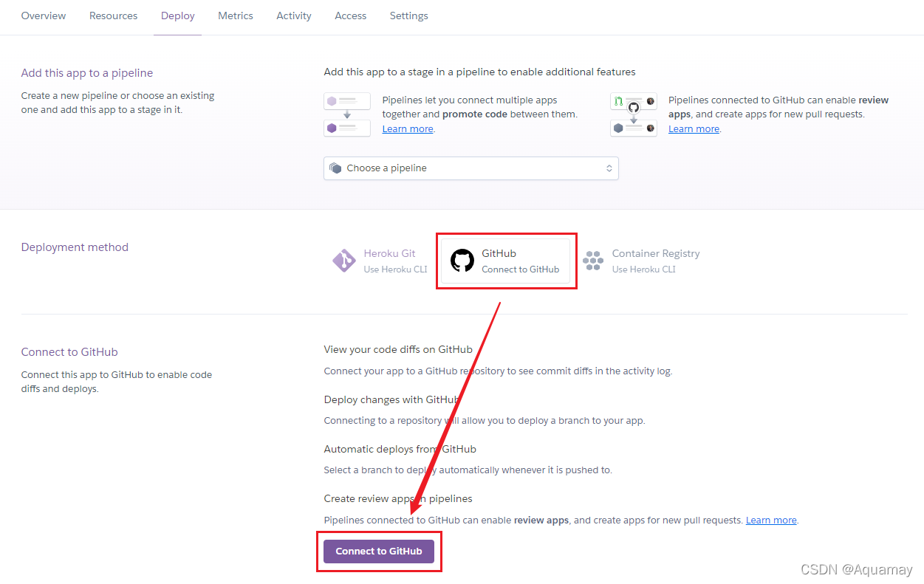Open Learn more link under review apps pipelines
The height and width of the screenshot is (584, 924).
point(694,128)
